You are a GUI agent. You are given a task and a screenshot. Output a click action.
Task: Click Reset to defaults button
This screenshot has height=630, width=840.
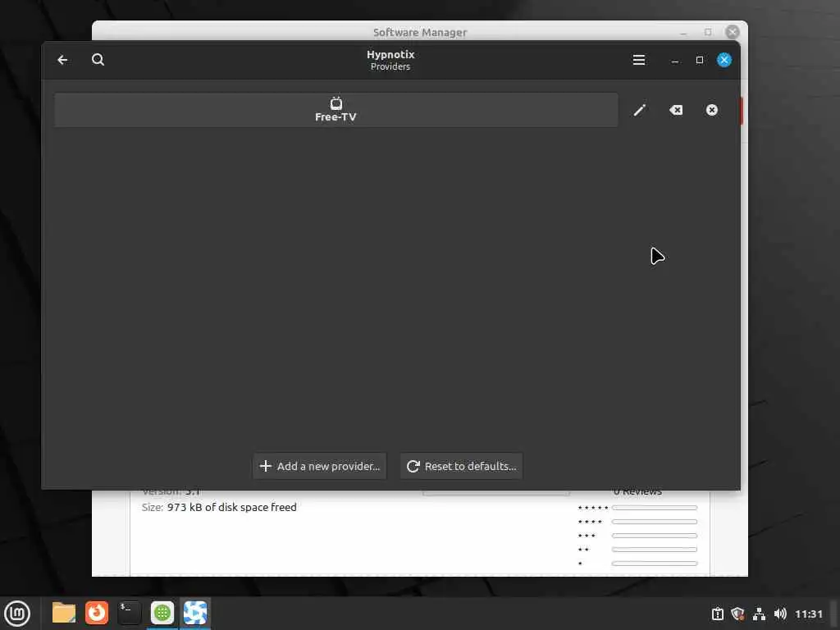[461, 466]
